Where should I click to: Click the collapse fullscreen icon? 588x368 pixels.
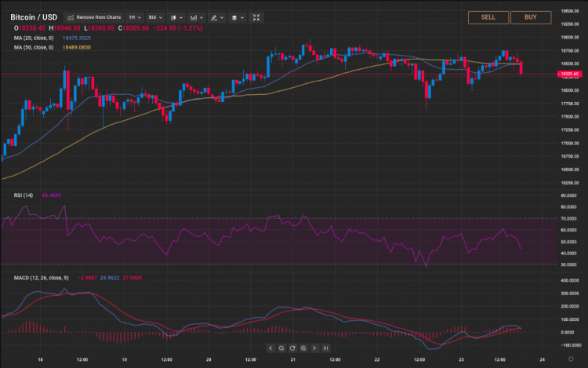point(256,17)
